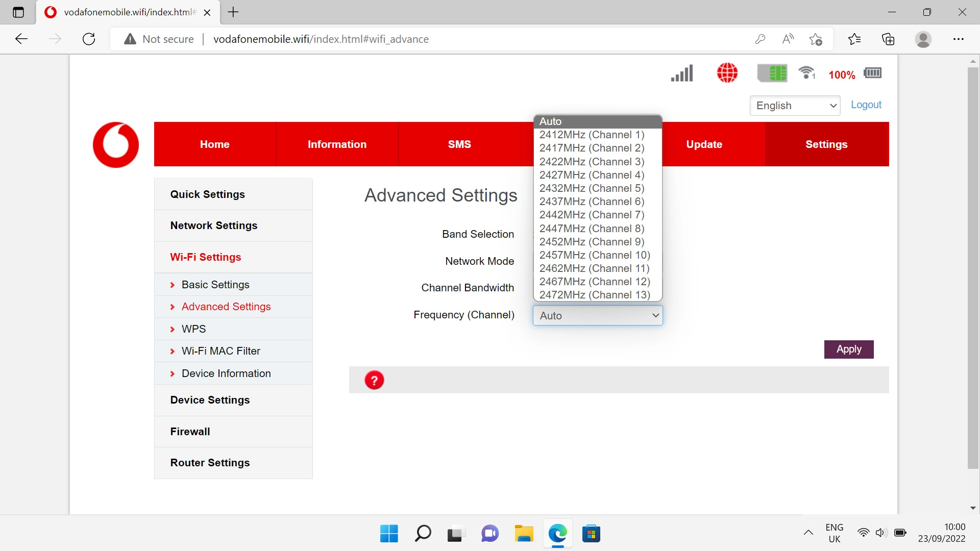Refresh the page with reload icon
Viewport: 980px width, 551px height.
tap(89, 39)
